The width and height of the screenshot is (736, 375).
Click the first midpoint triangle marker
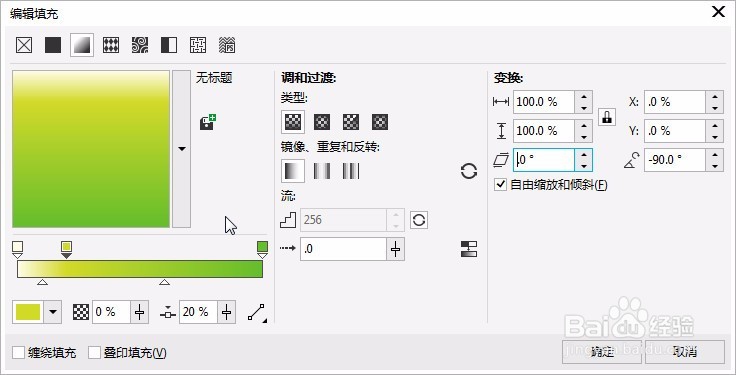pyautogui.click(x=42, y=282)
